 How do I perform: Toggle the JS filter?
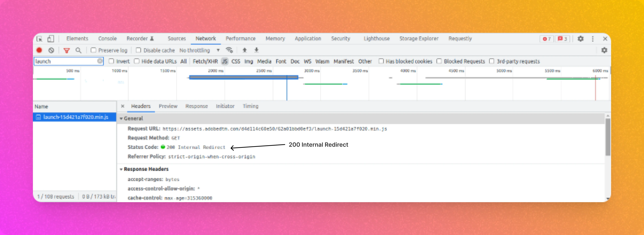[x=225, y=61]
